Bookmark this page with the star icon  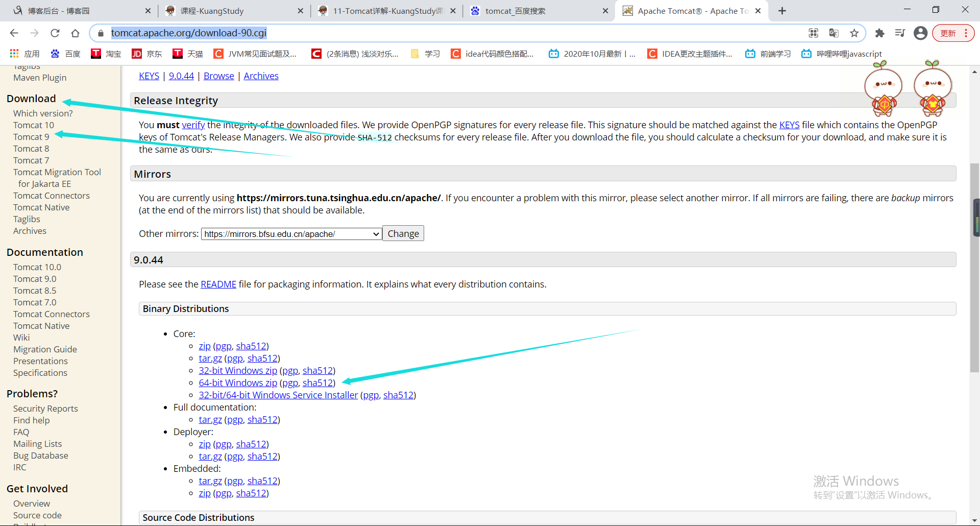coord(854,33)
